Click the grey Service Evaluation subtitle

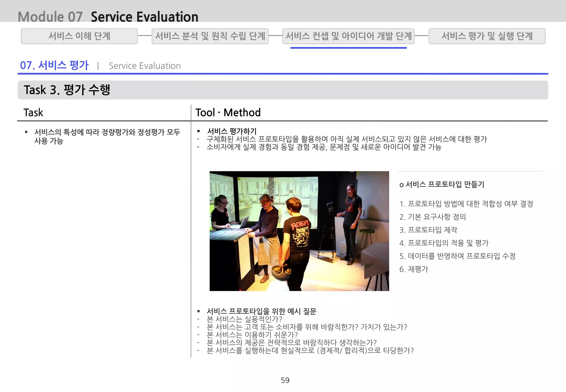pos(145,66)
